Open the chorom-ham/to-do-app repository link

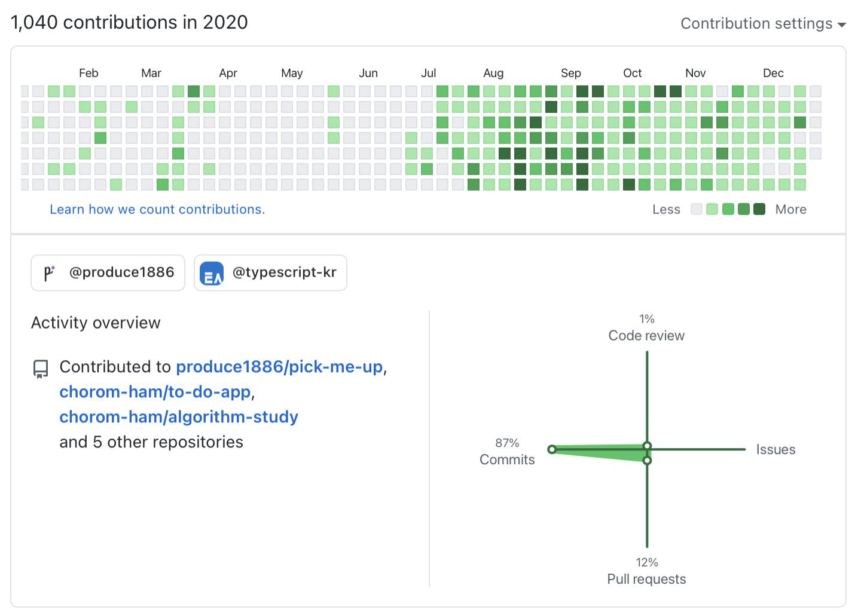[155, 392]
